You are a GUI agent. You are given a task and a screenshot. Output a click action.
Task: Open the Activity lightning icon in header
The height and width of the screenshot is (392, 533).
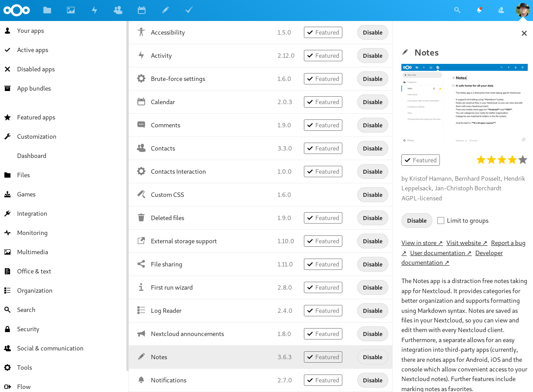94,10
